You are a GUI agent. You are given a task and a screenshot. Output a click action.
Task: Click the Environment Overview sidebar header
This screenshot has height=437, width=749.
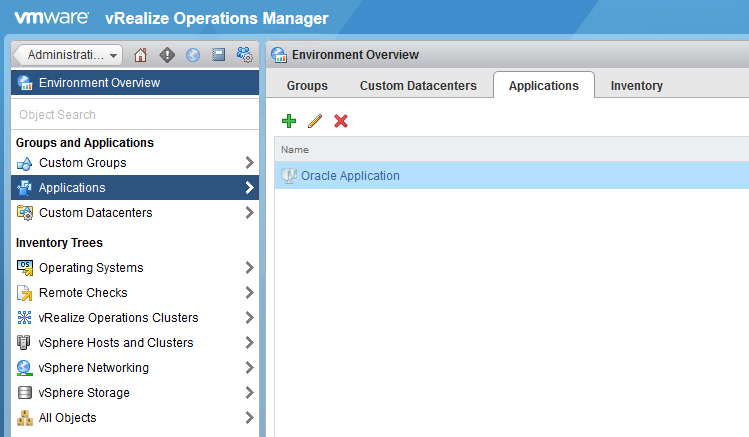pyautogui.click(x=135, y=83)
